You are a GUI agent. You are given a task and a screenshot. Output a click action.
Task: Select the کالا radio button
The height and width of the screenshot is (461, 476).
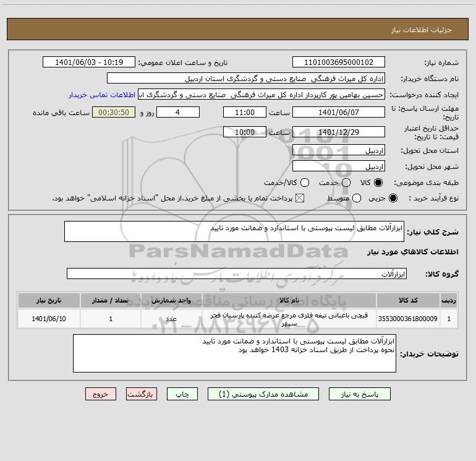pos(378,183)
